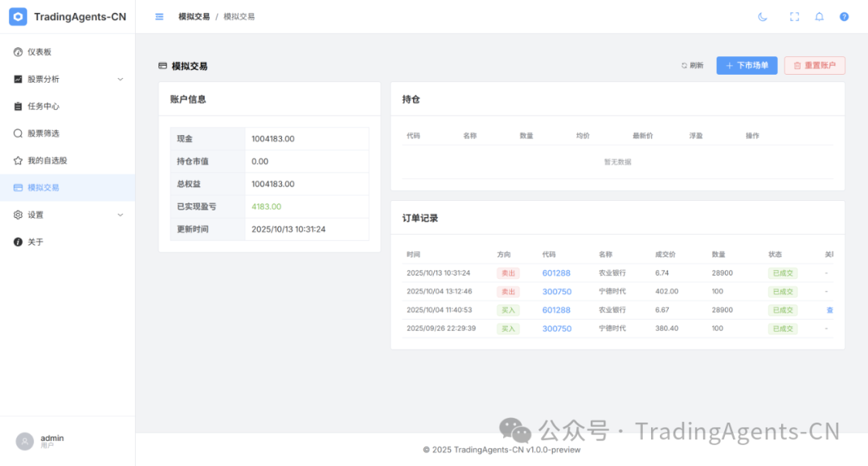Go to 任务中心 in the sidebar
The image size is (868, 466).
(43, 106)
